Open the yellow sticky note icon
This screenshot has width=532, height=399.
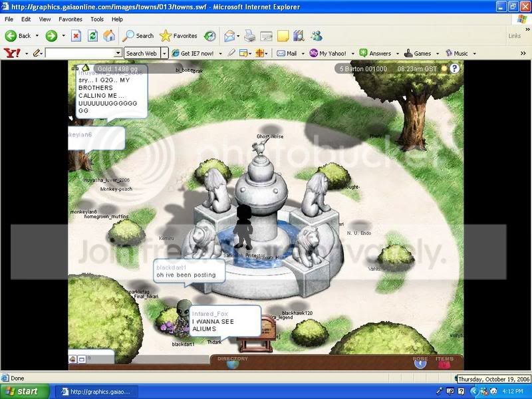[283, 36]
